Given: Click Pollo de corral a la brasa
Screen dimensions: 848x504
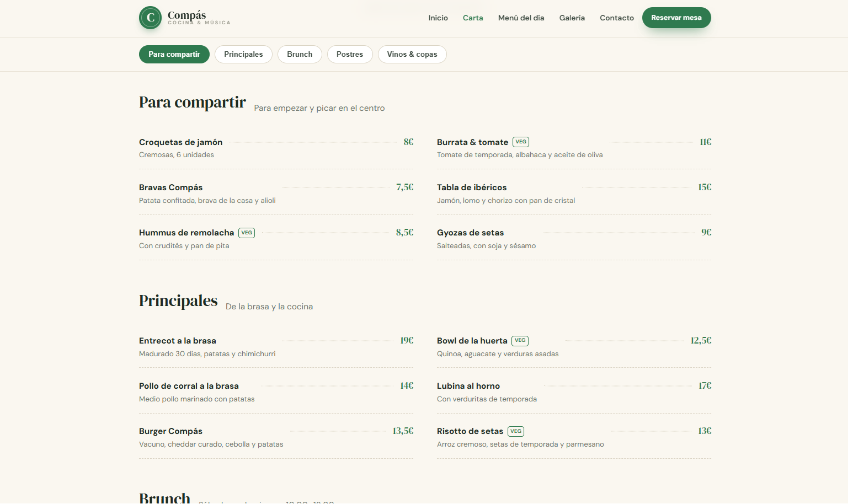Looking at the screenshot, I should [189, 386].
